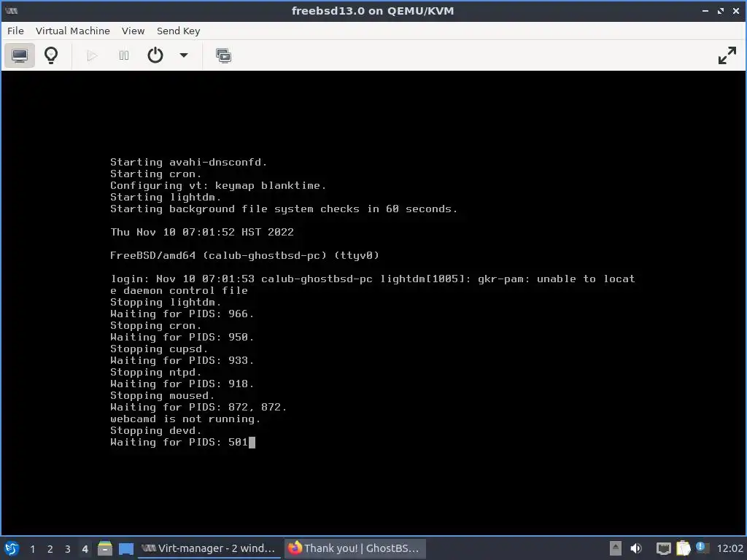Click the 'Starting lightdm.' console line
Viewport: 747px width, 560px height.
click(166, 197)
